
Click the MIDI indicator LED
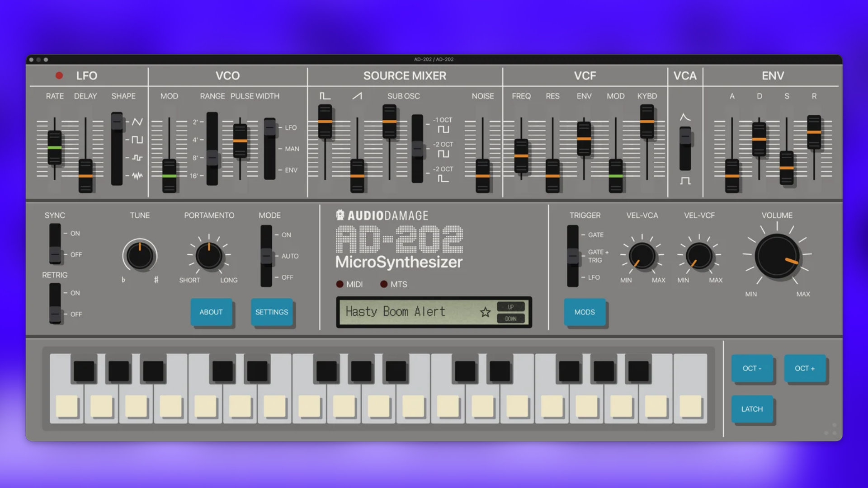pos(340,284)
